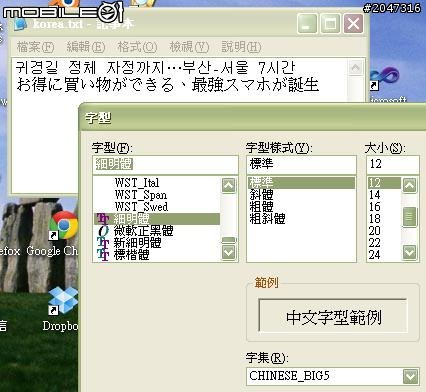
Task: Maximize the korea.txt Notepad window
Action: (x=330, y=24)
